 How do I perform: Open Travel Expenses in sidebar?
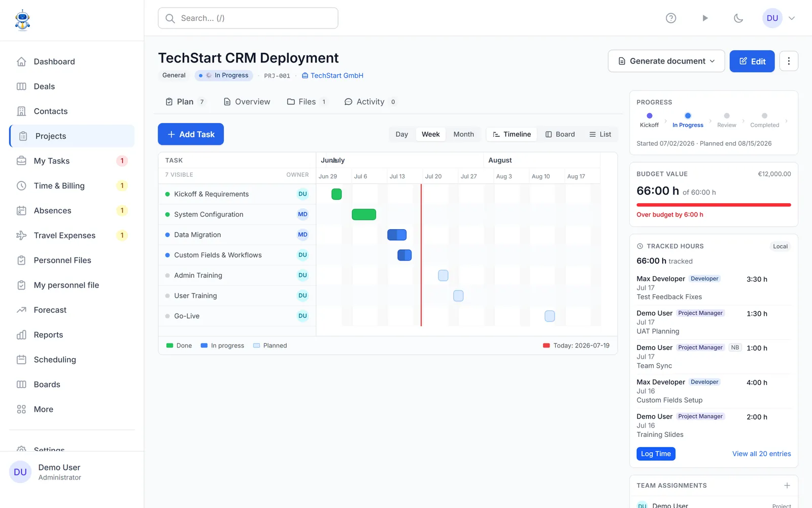click(72, 235)
